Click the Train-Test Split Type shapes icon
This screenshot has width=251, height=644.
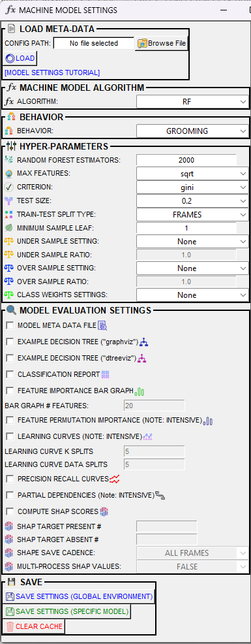point(9,214)
